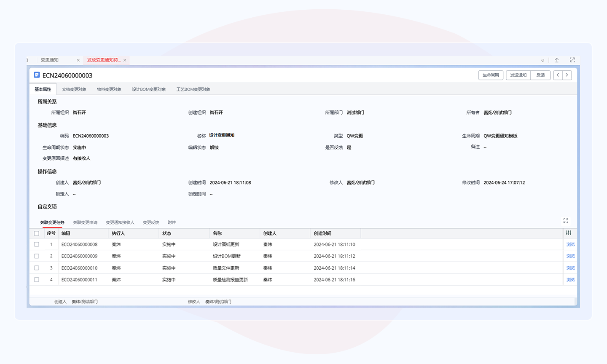The width and height of the screenshot is (607, 364).
Task: Close the 变更通知 tab
Action: coord(78,60)
